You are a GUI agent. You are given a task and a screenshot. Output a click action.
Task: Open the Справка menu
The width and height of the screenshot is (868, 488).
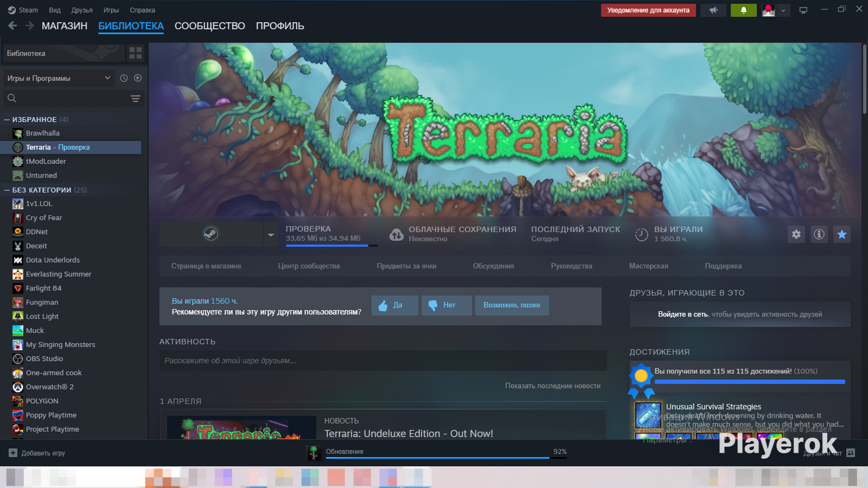coord(143,10)
